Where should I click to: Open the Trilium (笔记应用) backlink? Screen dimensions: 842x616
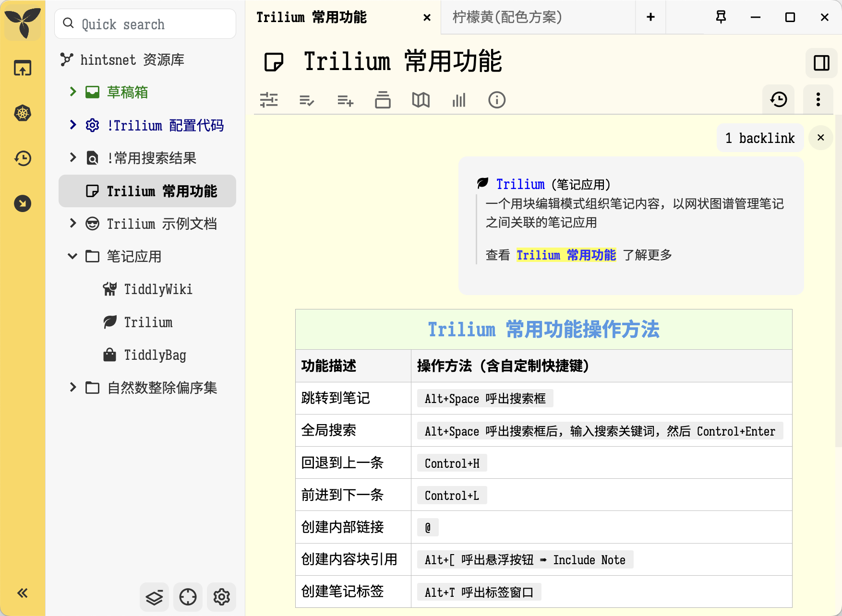click(520, 184)
